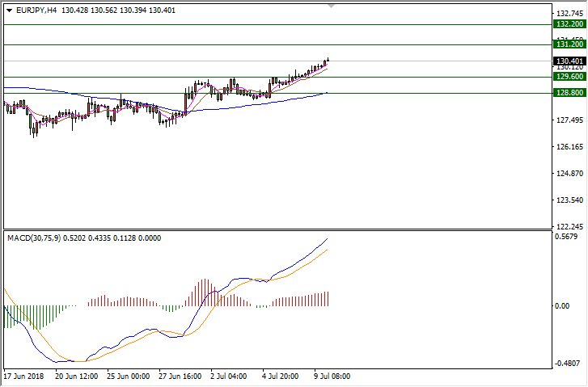The width and height of the screenshot is (588, 387).
Task: Click the EURJPY,H4 chart title text
Action: click(36, 11)
